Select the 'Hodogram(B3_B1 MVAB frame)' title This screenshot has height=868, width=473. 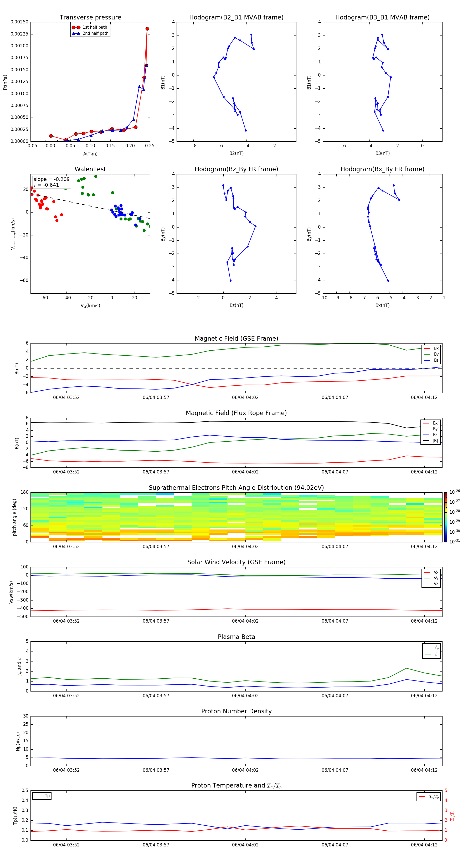(382, 17)
